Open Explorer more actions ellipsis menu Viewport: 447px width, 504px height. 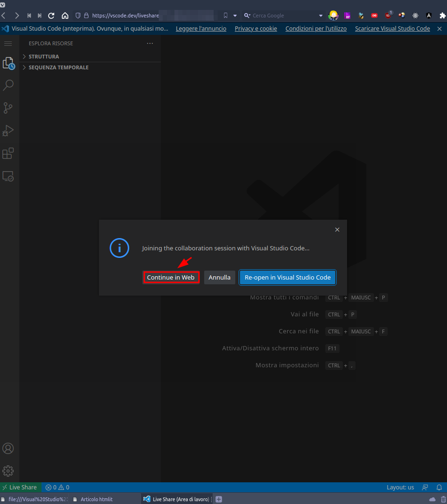click(150, 43)
